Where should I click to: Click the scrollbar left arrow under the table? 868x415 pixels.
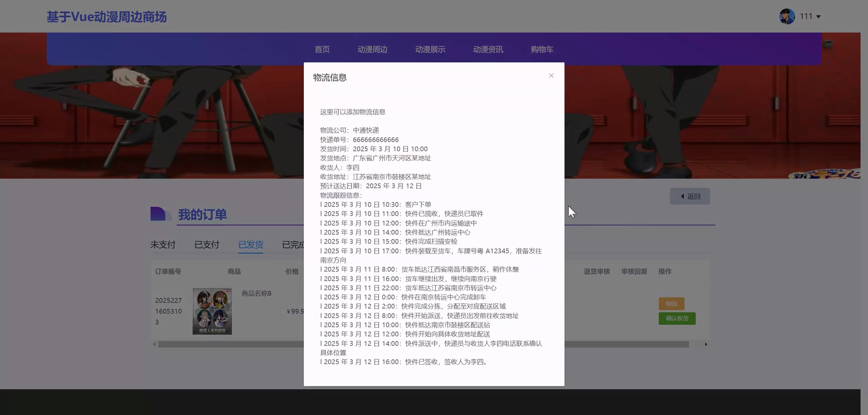pos(154,344)
